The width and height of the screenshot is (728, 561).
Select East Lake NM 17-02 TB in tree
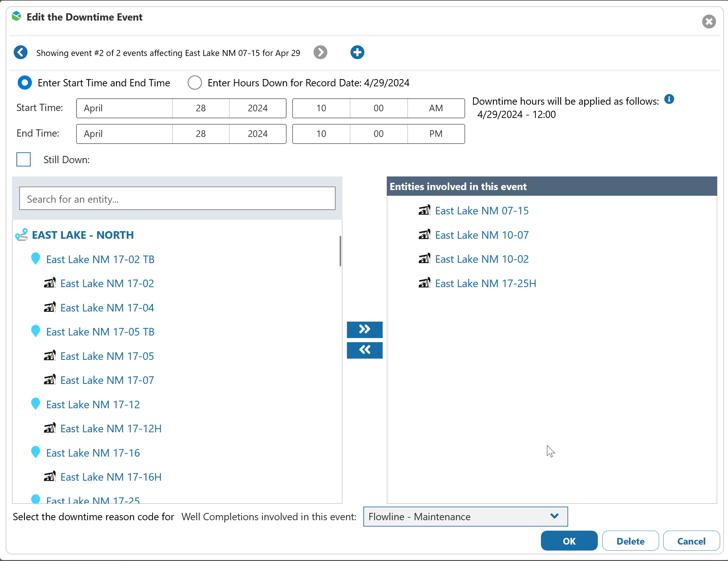100,259
